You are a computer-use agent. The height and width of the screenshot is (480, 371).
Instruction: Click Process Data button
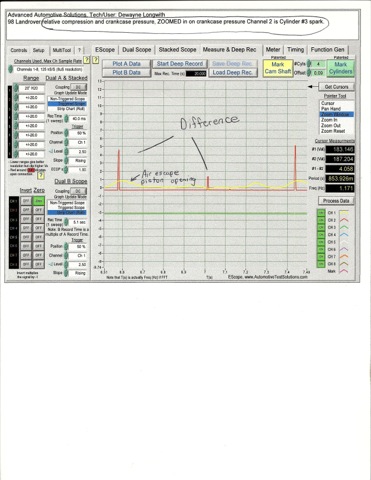(336, 201)
